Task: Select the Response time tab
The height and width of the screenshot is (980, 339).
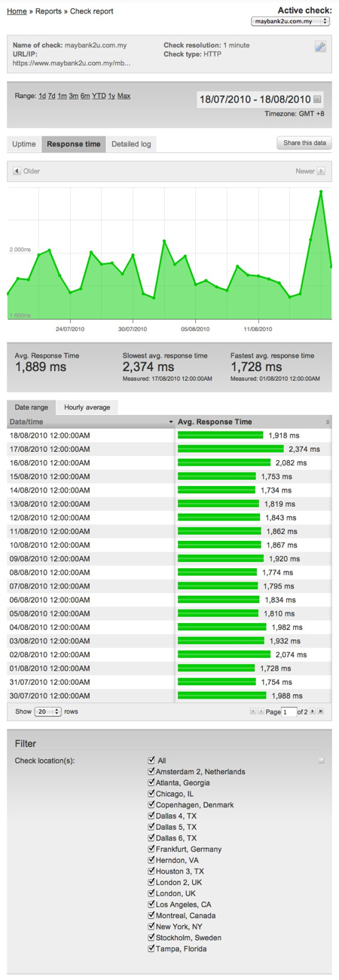Action: click(73, 144)
